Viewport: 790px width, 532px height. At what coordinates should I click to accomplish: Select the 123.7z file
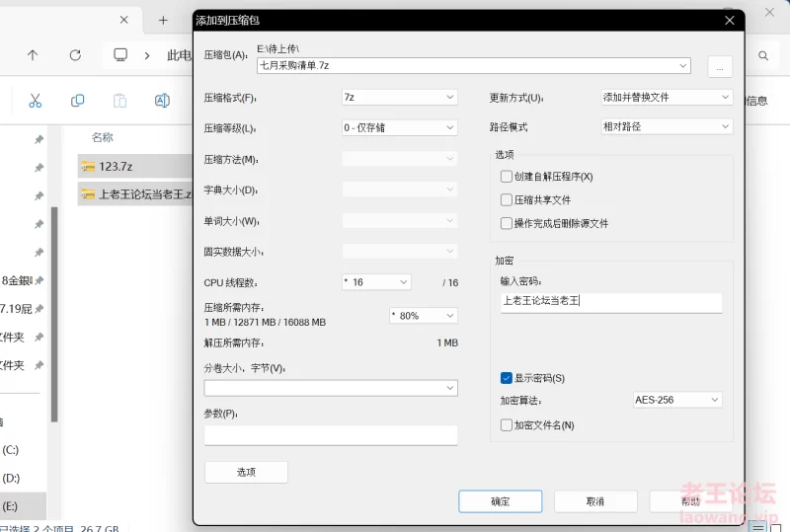coord(135,166)
